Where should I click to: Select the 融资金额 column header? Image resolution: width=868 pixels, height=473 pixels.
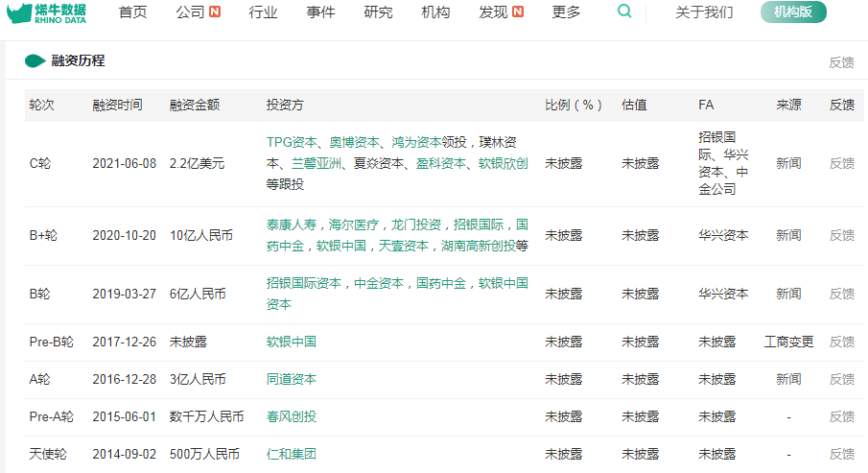[x=195, y=105]
